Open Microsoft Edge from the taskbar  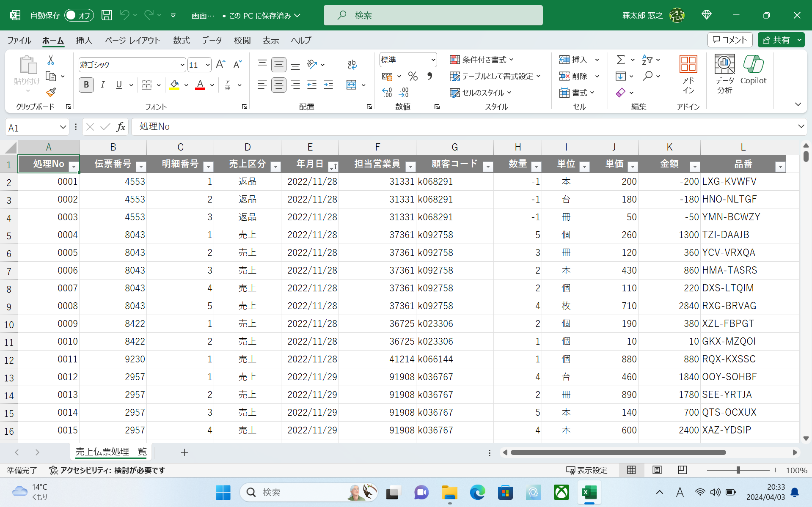pyautogui.click(x=477, y=492)
